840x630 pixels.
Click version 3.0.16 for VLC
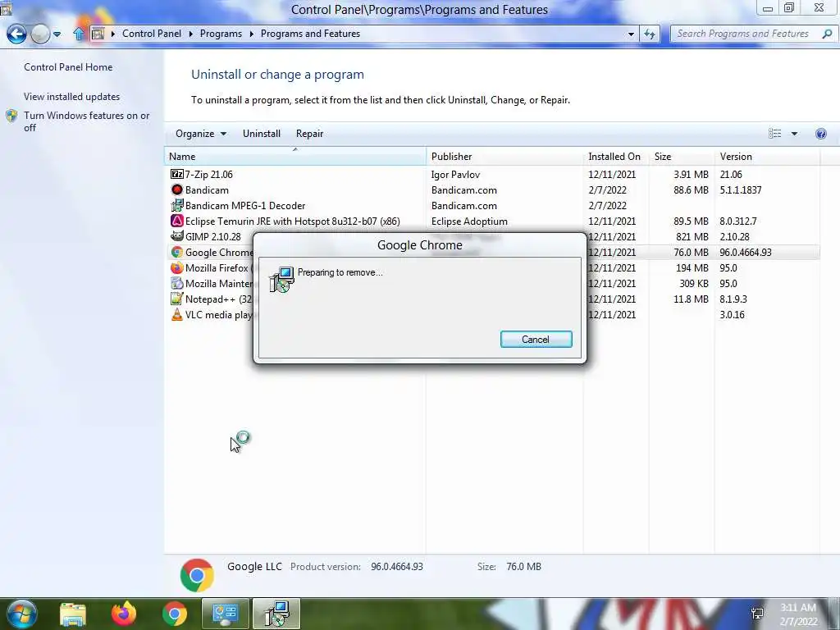point(732,314)
